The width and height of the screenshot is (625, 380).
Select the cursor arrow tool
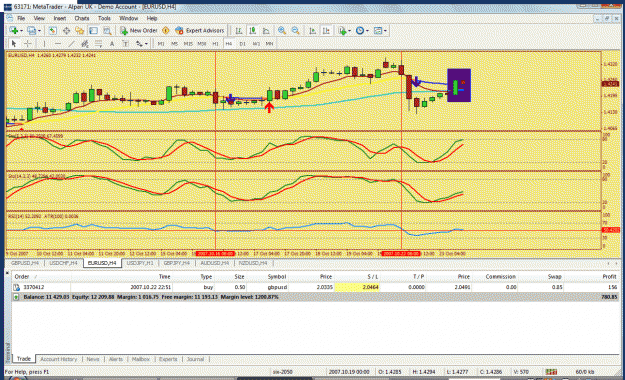pyautogui.click(x=14, y=43)
